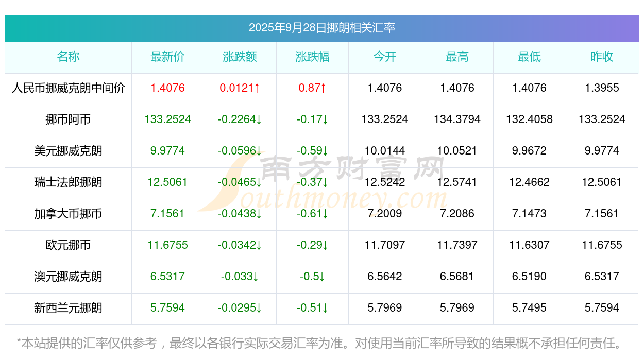Click the percentage change -0.5↓
The image size is (644, 359).
312,277
